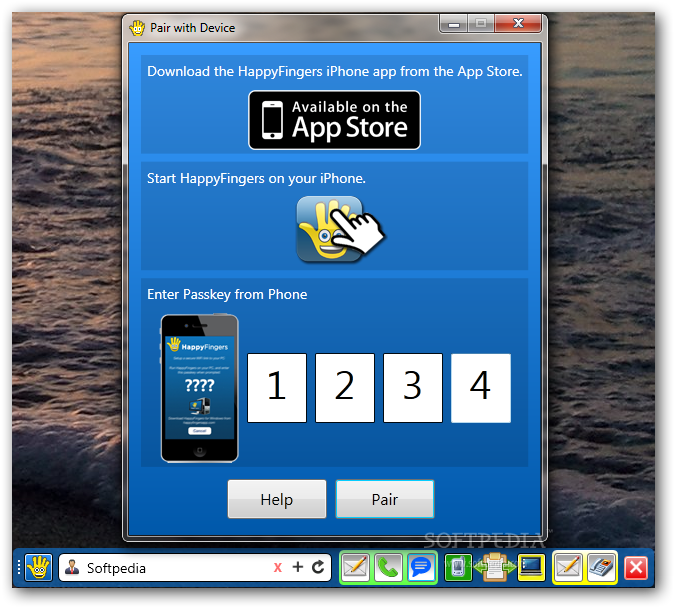Click the desk telephone icon in toolbar

[x=601, y=567]
